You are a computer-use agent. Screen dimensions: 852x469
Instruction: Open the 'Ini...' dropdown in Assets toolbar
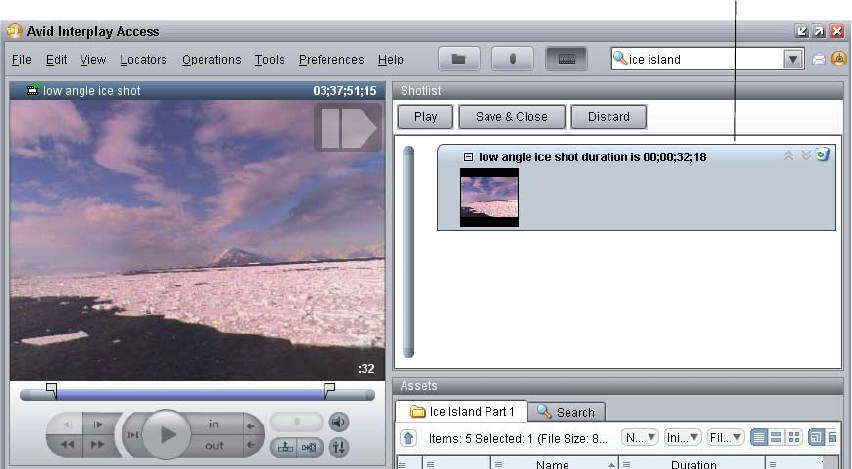tap(682, 437)
